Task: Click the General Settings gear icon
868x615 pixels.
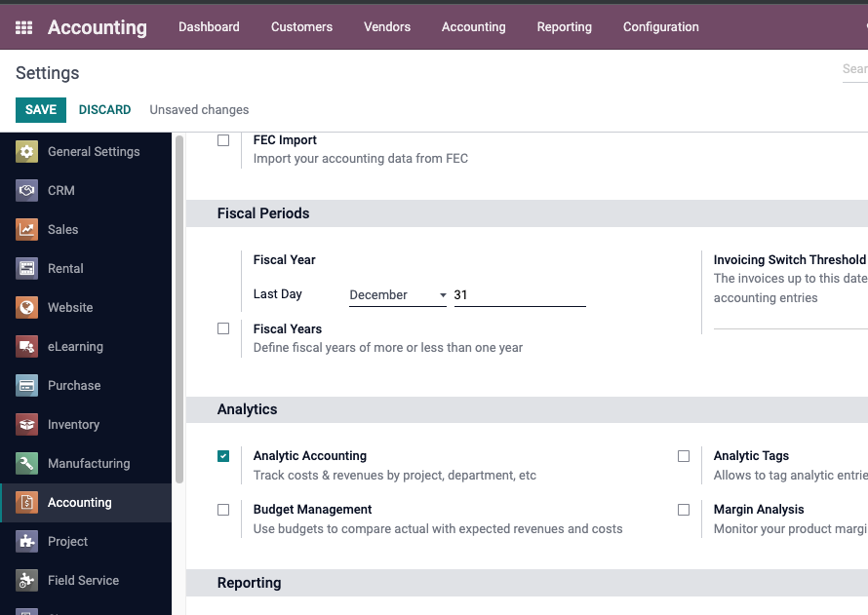Action: tap(27, 152)
